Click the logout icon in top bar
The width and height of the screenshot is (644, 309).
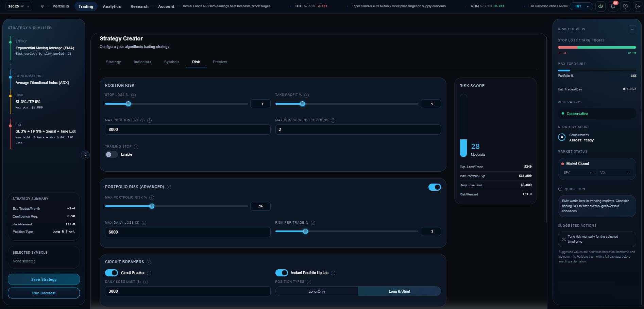tap(638, 6)
